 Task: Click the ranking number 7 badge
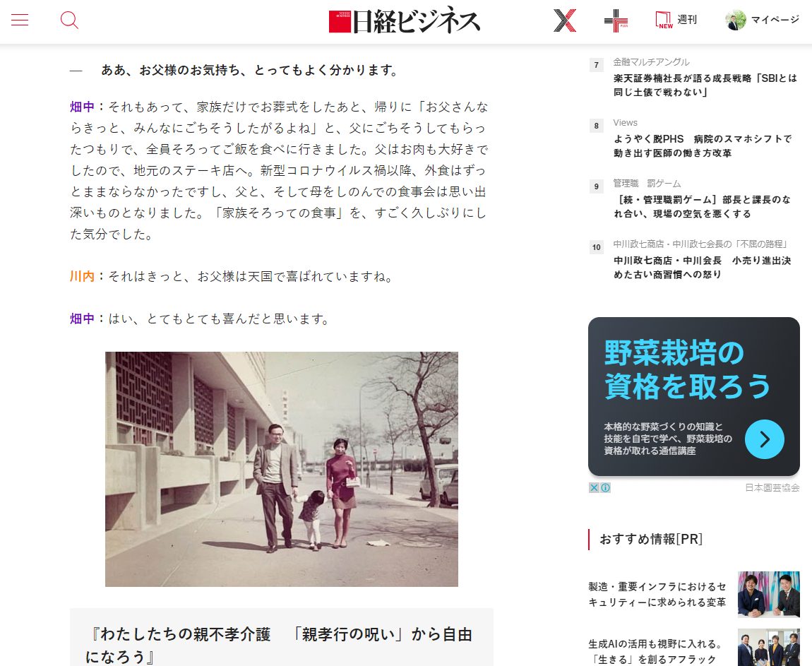(596, 65)
